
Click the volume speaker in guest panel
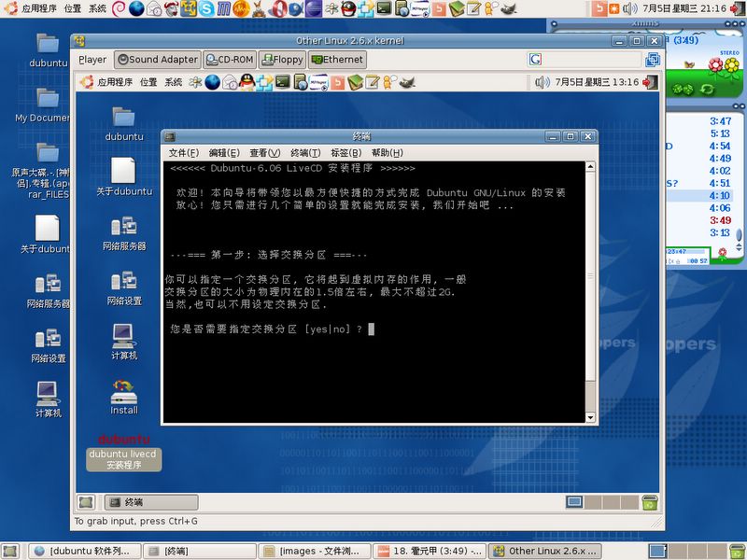542,82
